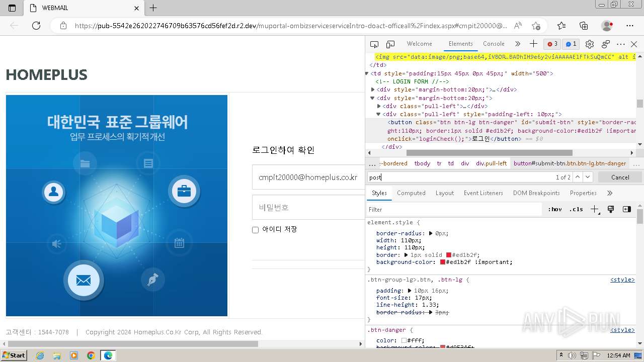644x362 pixels.
Task: Switch to the Console tab
Action: [x=494, y=44]
